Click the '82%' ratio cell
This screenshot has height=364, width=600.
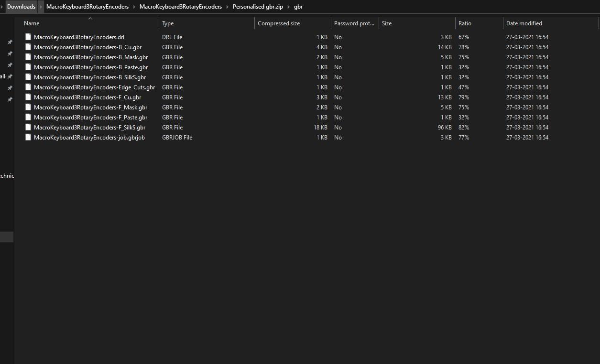pyautogui.click(x=464, y=127)
